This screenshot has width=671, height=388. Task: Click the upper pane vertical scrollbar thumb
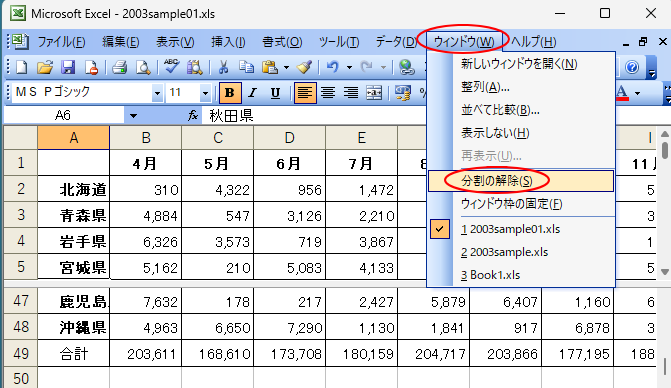point(664,150)
